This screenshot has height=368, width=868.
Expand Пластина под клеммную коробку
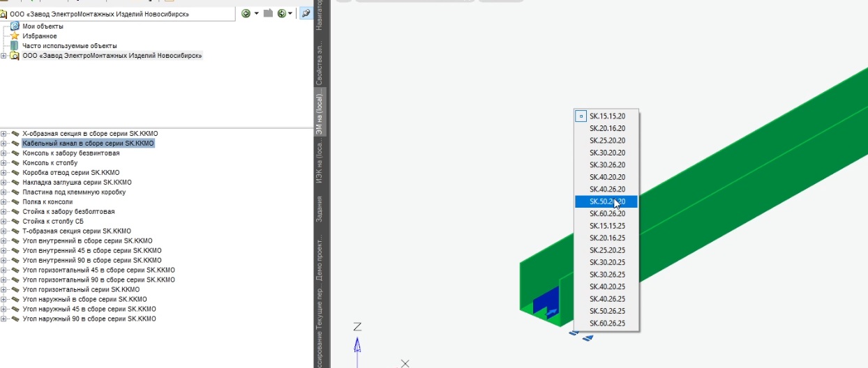tap(3, 192)
